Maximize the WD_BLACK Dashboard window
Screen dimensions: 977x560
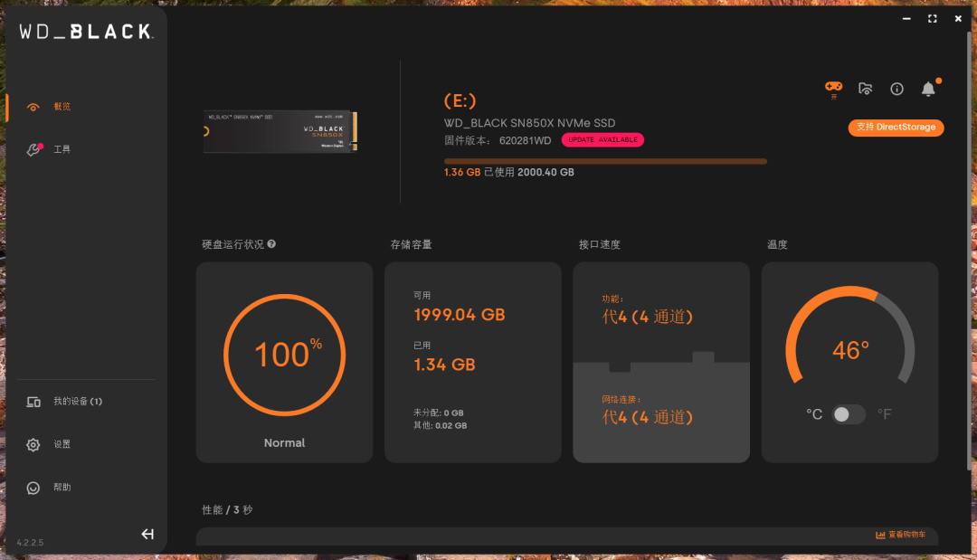click(x=932, y=19)
